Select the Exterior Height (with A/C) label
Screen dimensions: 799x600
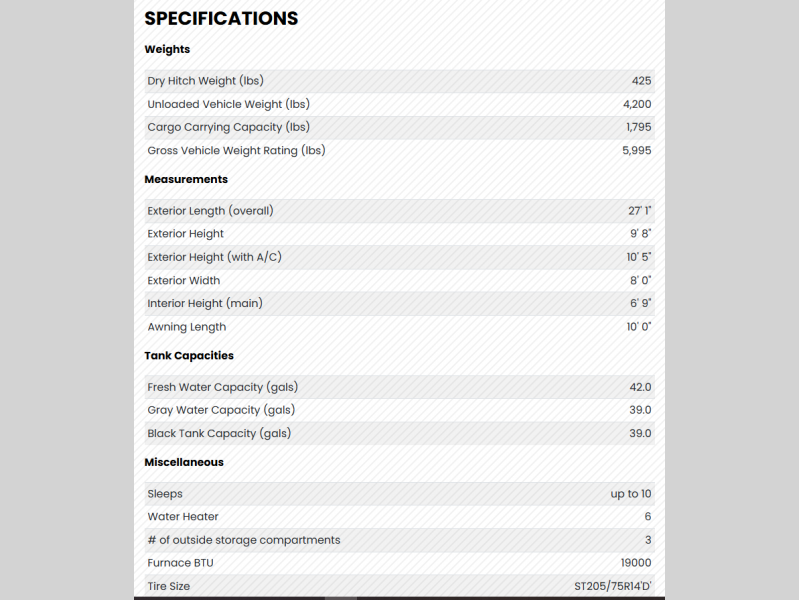tap(214, 257)
